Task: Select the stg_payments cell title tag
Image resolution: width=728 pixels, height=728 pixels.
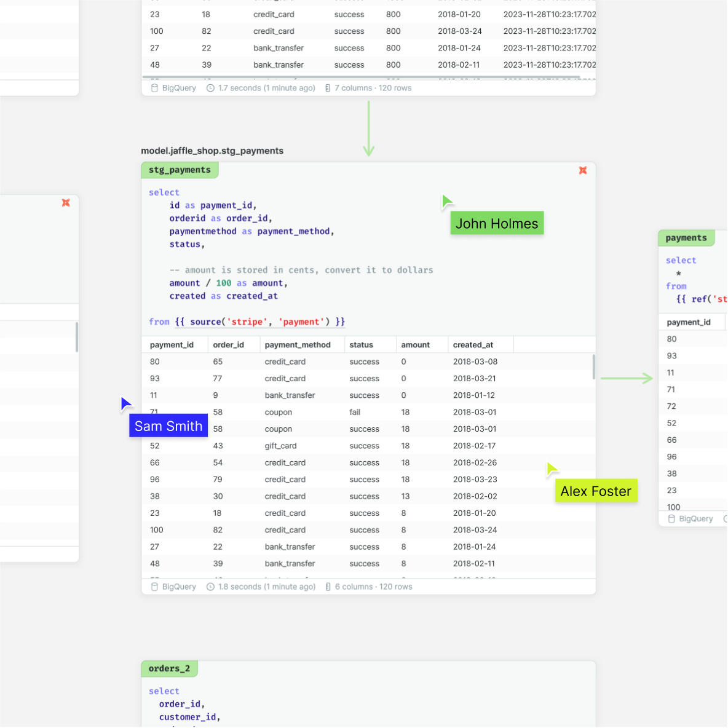Action: point(180,170)
